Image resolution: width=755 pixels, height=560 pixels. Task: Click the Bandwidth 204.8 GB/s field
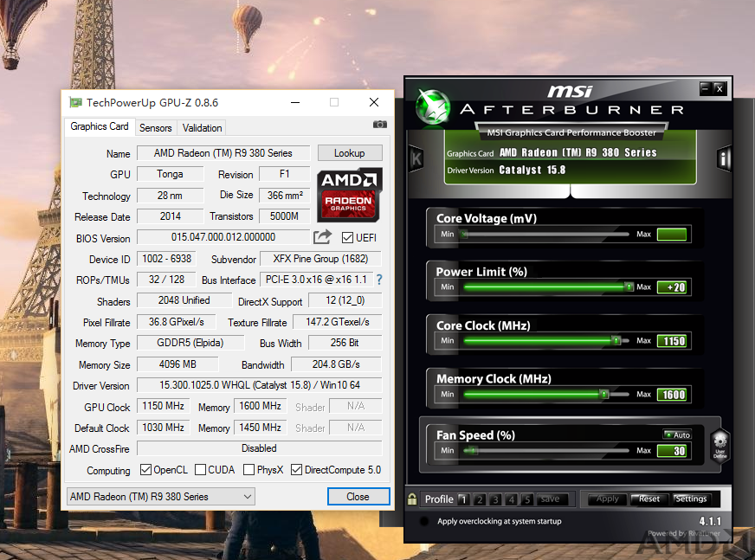336,364
